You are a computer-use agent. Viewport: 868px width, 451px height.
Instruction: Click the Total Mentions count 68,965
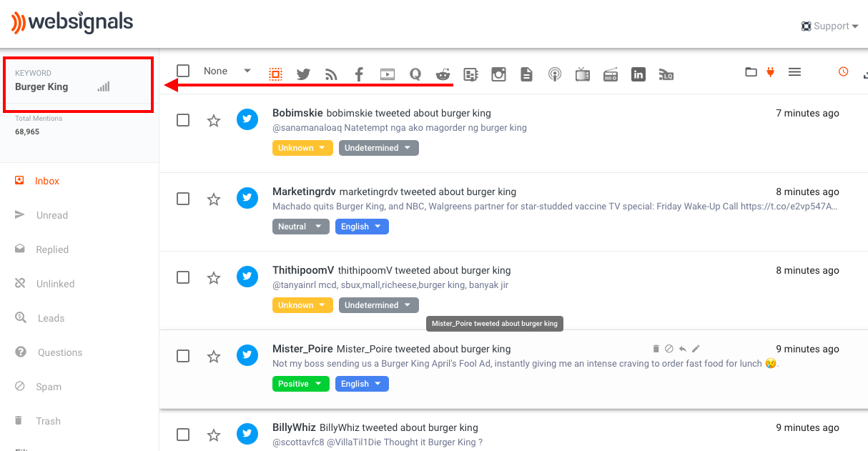(x=27, y=132)
